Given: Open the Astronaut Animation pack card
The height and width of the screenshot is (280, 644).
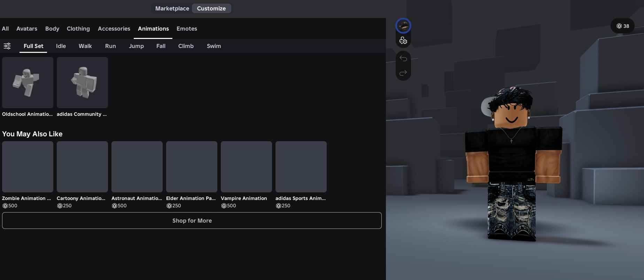Looking at the screenshot, I should point(137,167).
